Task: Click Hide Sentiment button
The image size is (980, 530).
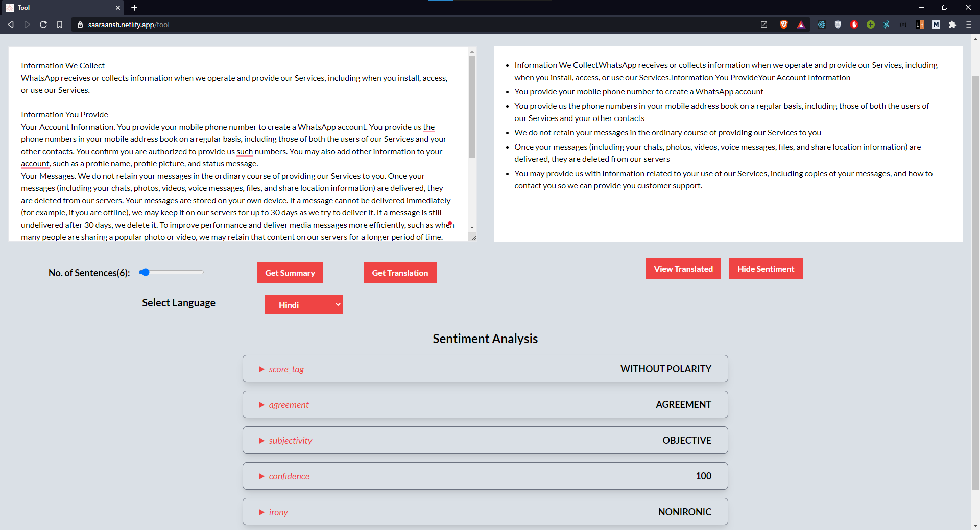Action: click(x=766, y=269)
